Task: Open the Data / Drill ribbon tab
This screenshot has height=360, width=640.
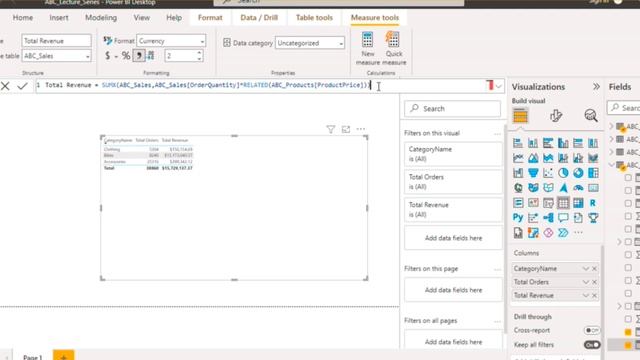Action: (x=259, y=18)
